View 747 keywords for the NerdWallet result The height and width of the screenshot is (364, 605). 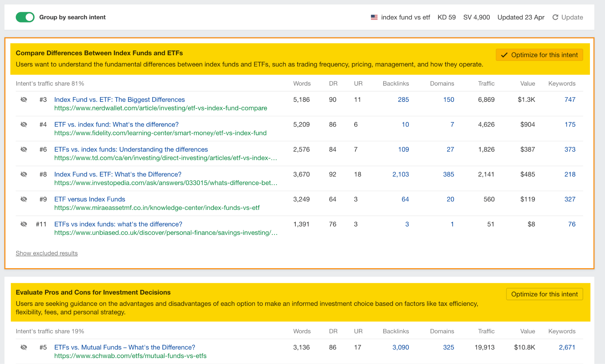[570, 99]
